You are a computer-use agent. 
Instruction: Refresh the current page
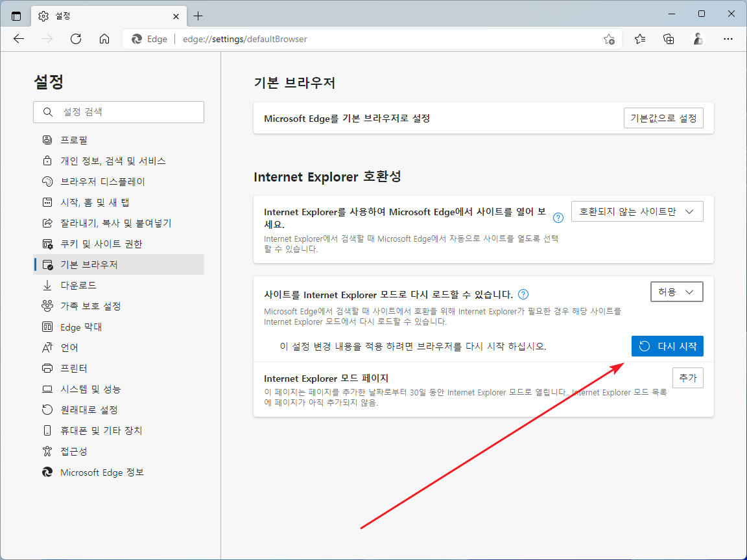point(76,39)
